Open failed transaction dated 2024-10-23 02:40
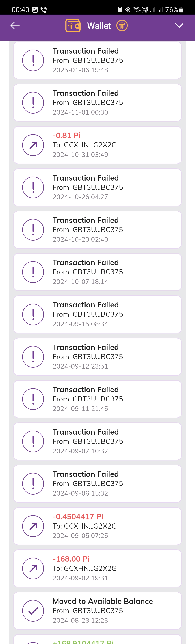The height and width of the screenshot is (644, 195). tap(97, 230)
